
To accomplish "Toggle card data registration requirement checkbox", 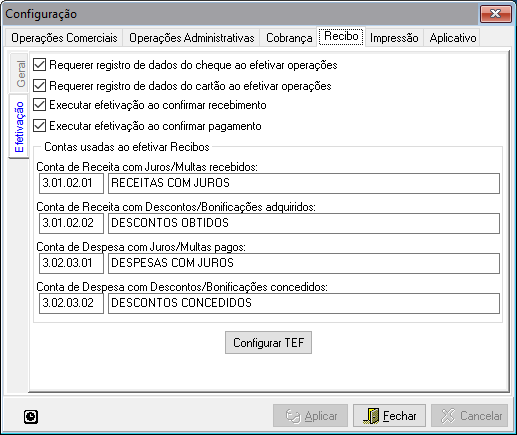I will [39, 86].
